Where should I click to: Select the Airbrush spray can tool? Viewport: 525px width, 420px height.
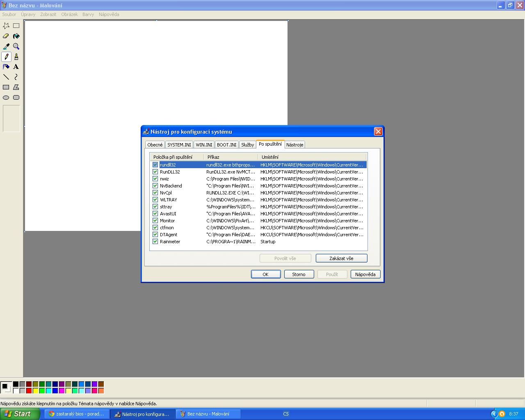tap(6, 67)
